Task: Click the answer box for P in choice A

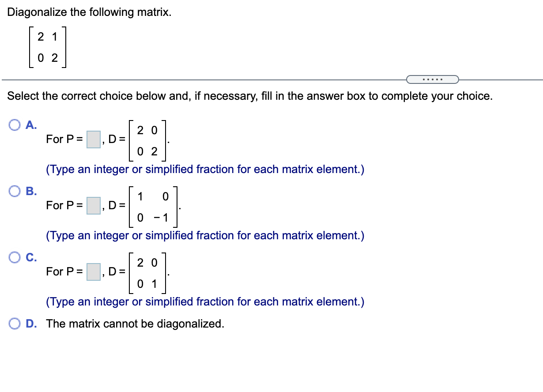Action: coord(93,140)
